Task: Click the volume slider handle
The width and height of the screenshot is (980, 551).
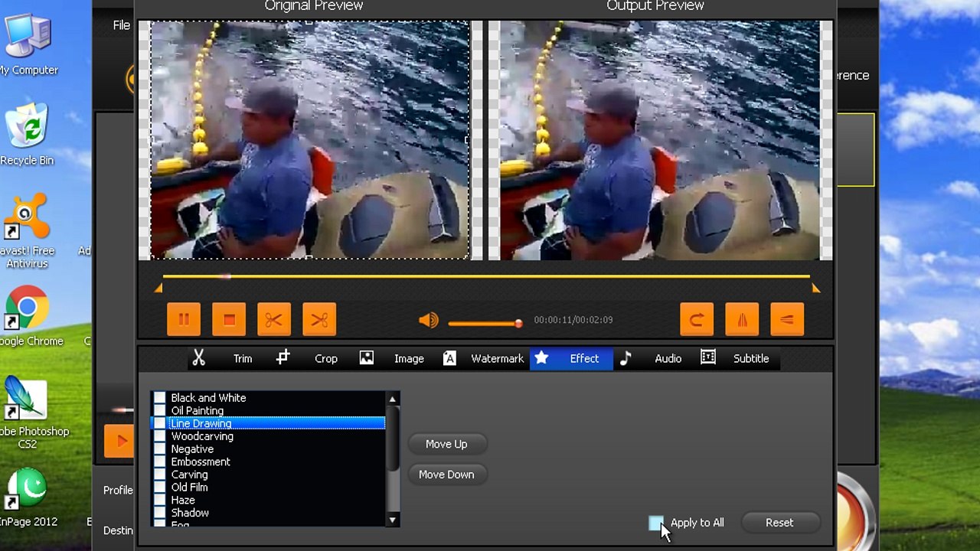Action: click(x=518, y=324)
